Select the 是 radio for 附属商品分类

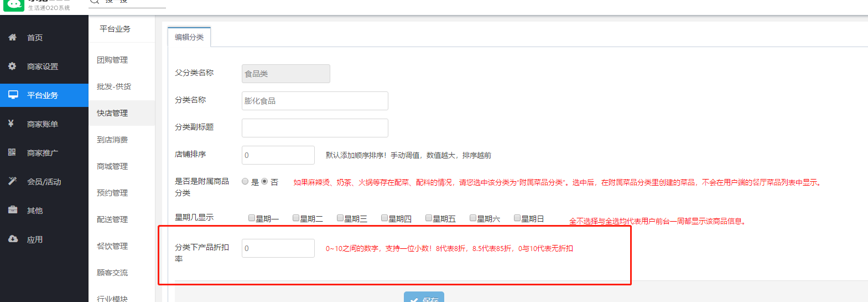[x=245, y=181]
